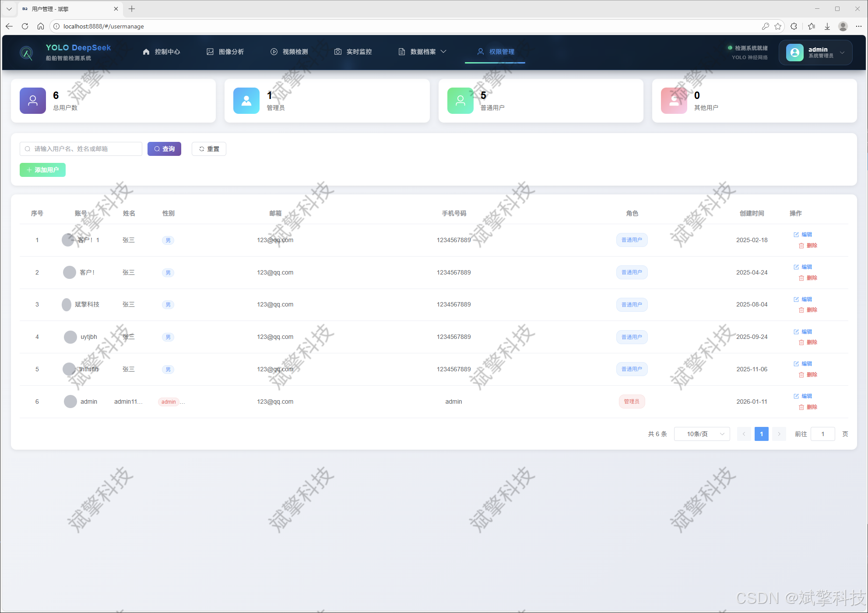Switch to 视频检测 menu item
The width and height of the screenshot is (868, 613).
point(289,52)
